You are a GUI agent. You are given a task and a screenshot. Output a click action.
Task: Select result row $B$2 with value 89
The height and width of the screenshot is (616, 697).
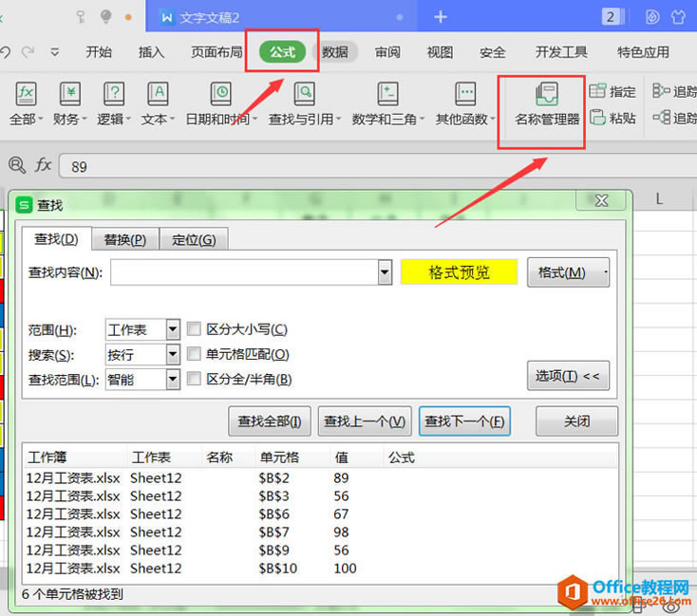click(x=320, y=478)
